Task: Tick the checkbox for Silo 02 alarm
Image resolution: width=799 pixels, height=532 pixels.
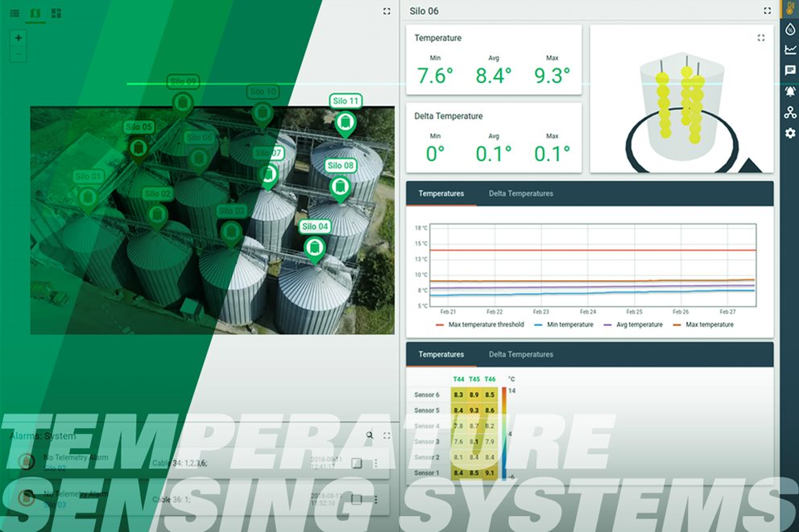Action: coord(356,463)
